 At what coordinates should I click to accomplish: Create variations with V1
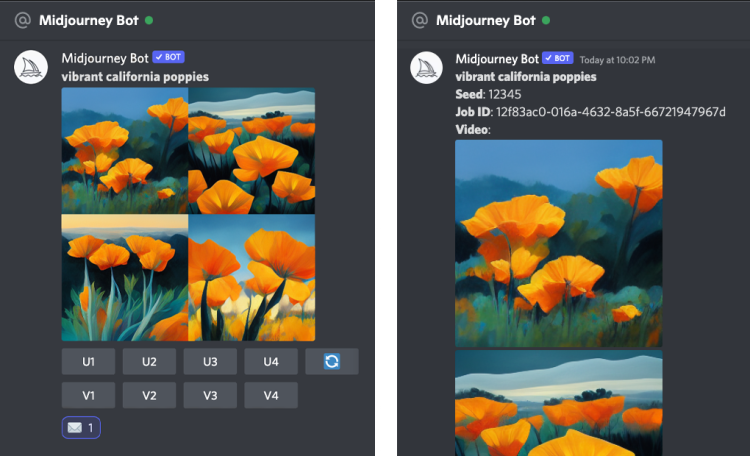pos(88,395)
